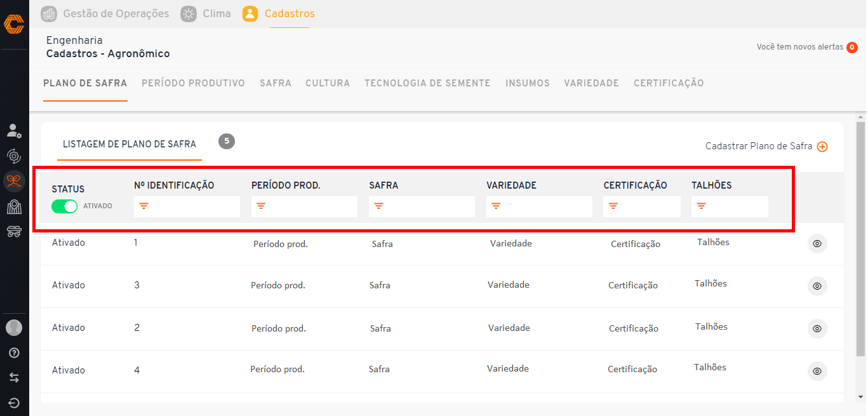
Task: Click the filter icon under Certificação header
Action: pos(613,206)
